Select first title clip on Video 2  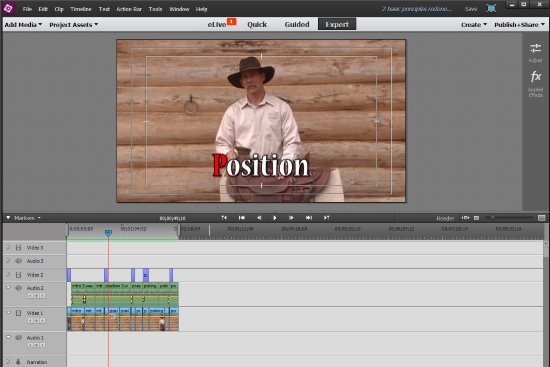coord(69,275)
